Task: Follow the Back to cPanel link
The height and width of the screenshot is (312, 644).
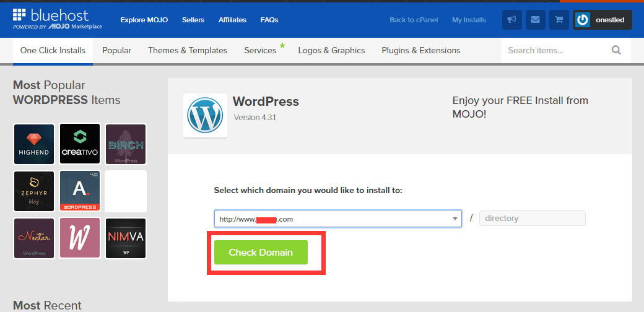Action: click(414, 20)
